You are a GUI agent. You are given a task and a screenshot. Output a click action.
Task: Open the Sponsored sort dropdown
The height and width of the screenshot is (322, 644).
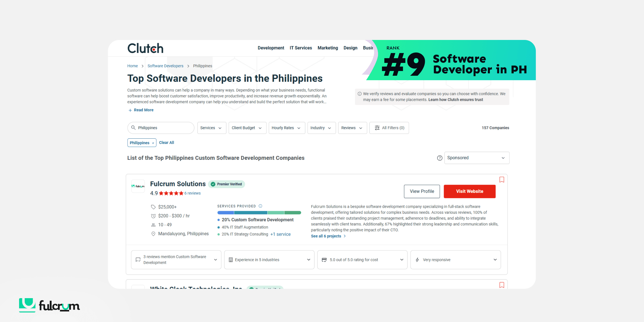(477, 158)
